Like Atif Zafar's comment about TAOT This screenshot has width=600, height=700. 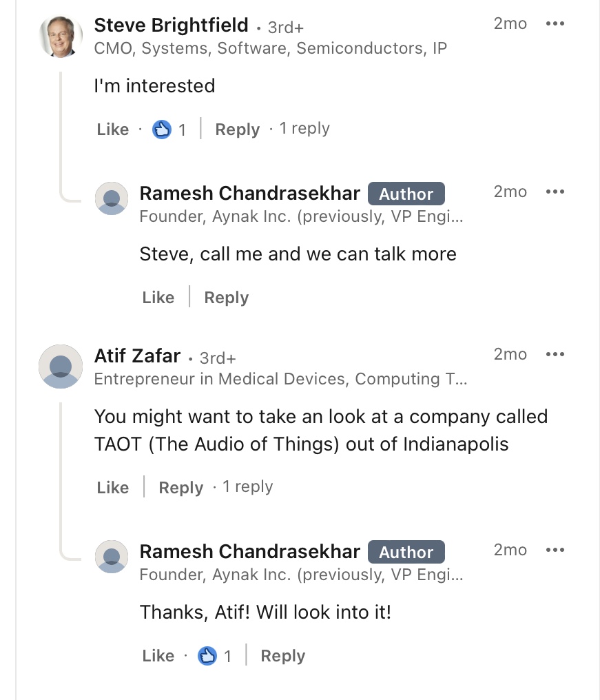pos(113,488)
